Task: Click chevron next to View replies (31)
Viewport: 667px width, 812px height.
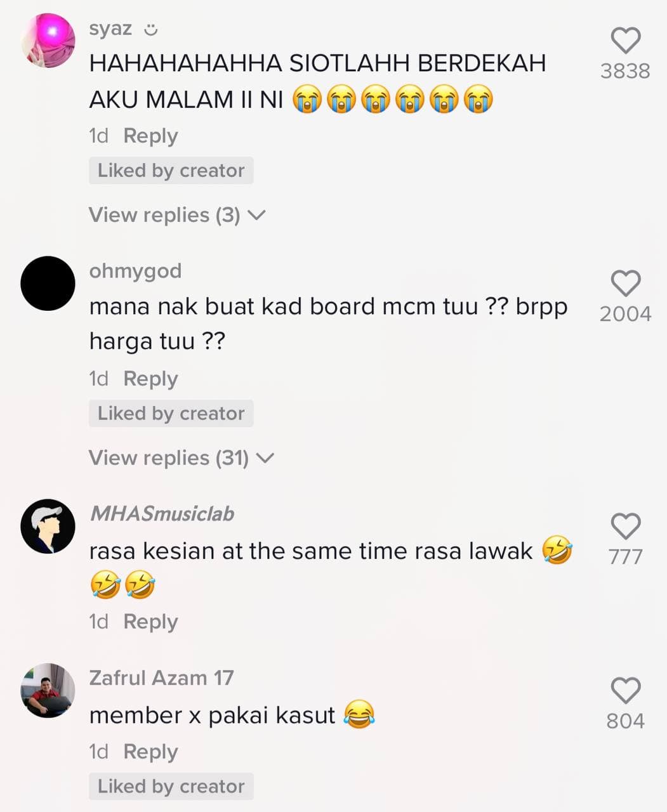Action: click(x=265, y=458)
